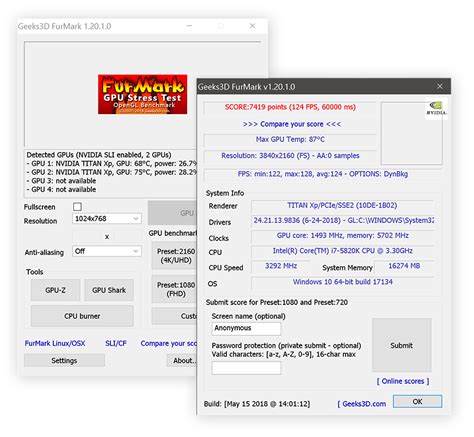
Task: Click GPU 2: NVIDIA TITAN Xp line
Action: (x=112, y=172)
